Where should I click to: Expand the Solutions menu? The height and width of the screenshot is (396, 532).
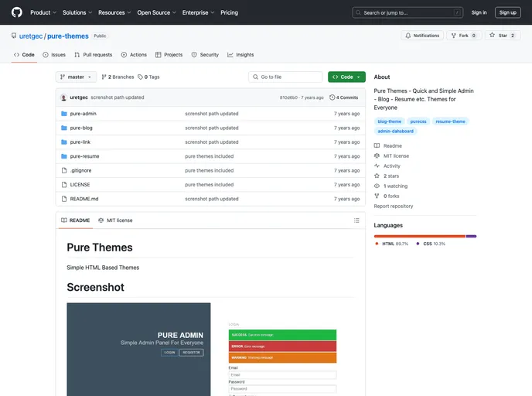click(77, 12)
